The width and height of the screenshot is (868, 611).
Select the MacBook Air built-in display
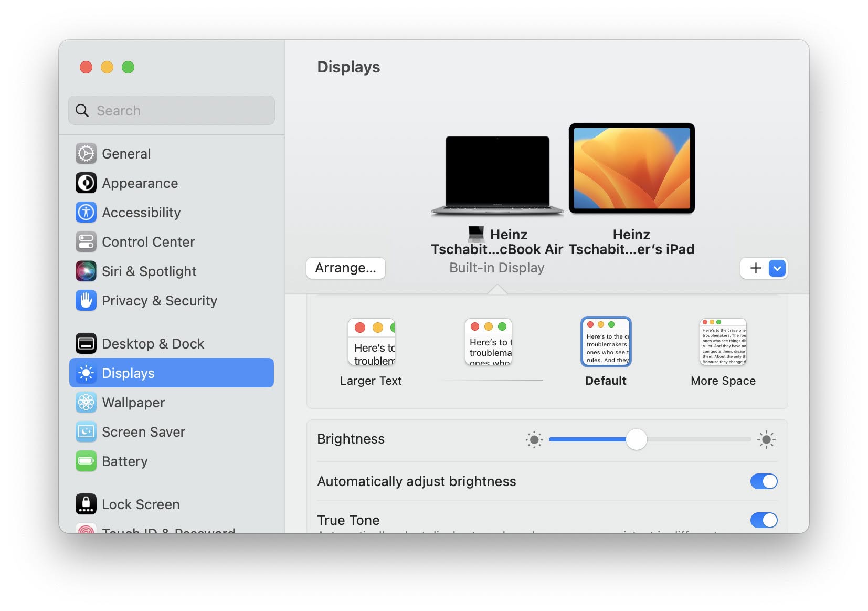coord(497,175)
